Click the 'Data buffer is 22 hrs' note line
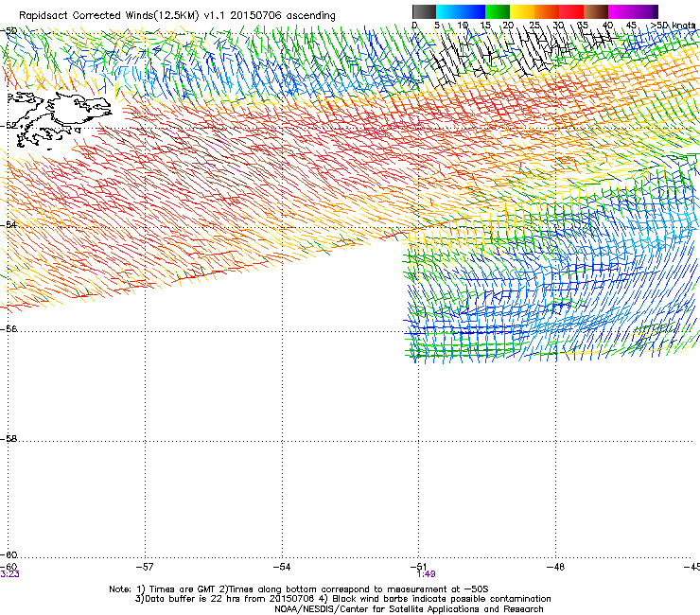 coord(342,599)
